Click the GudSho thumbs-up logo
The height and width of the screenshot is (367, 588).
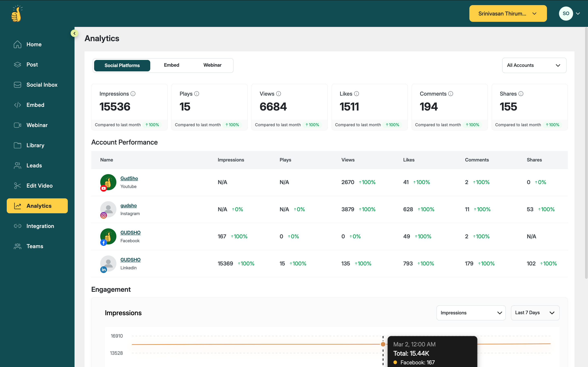coord(17,14)
